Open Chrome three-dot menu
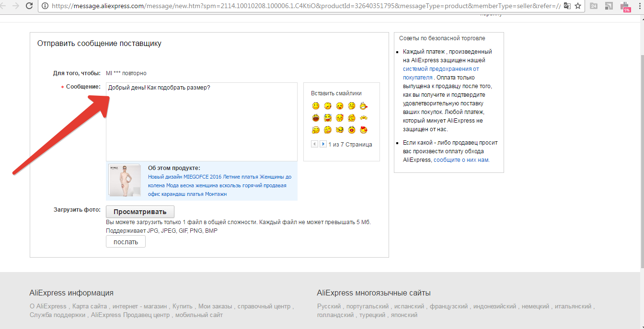The height and width of the screenshot is (329, 644). coord(639,6)
